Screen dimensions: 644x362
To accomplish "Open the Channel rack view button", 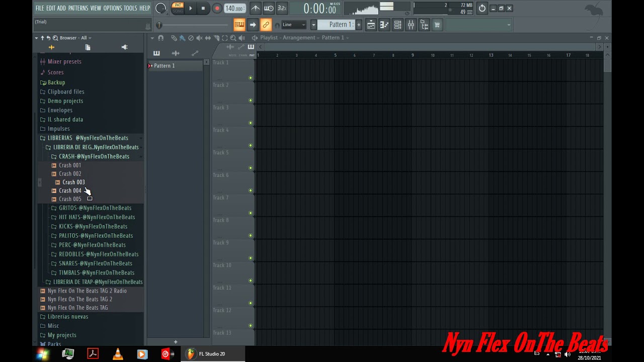I will coord(397,25).
